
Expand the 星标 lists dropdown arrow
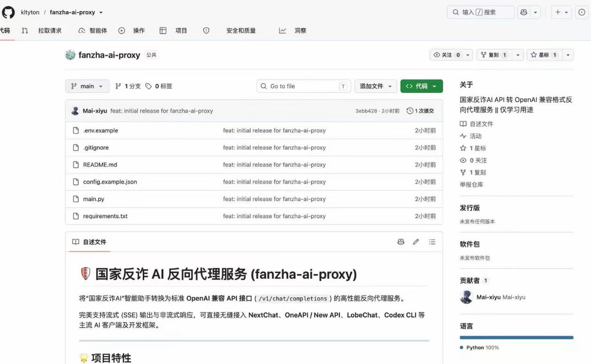(x=568, y=55)
